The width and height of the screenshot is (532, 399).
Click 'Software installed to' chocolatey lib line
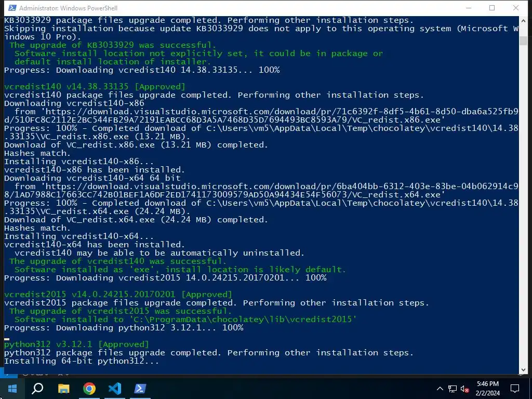pos(185,320)
